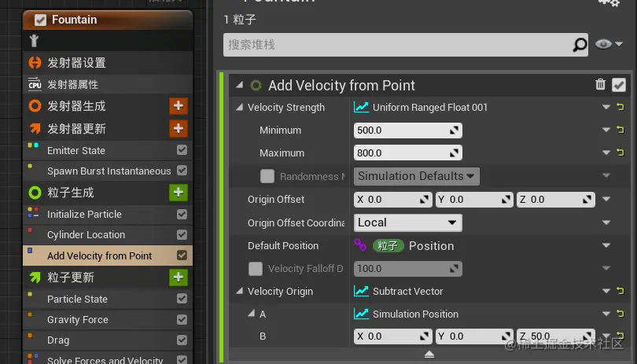Disable Particle State module checkbox

(182, 299)
